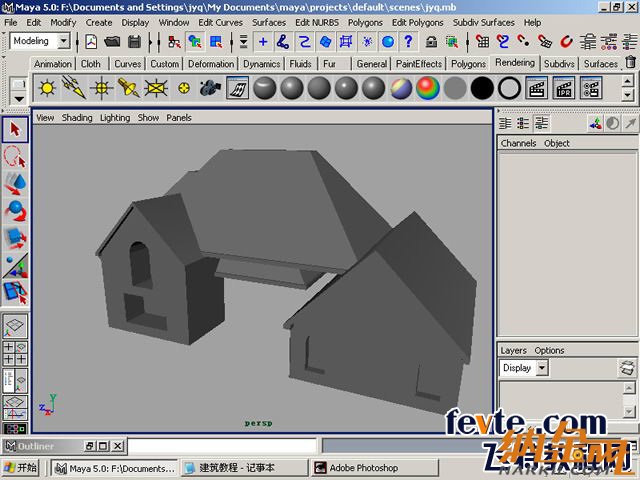Select the Scale tool cube icon
The height and width of the screenshot is (480, 640).
15,238
